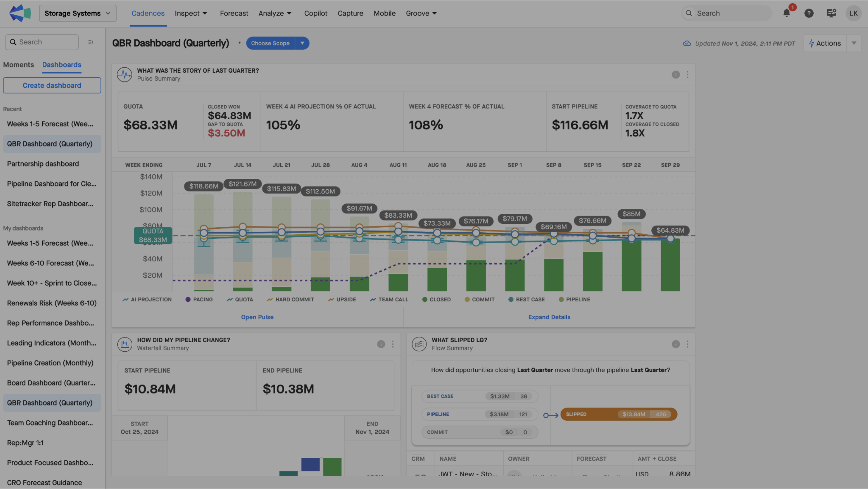Switch to the Moments tab
The height and width of the screenshot is (489, 868).
[x=19, y=65]
